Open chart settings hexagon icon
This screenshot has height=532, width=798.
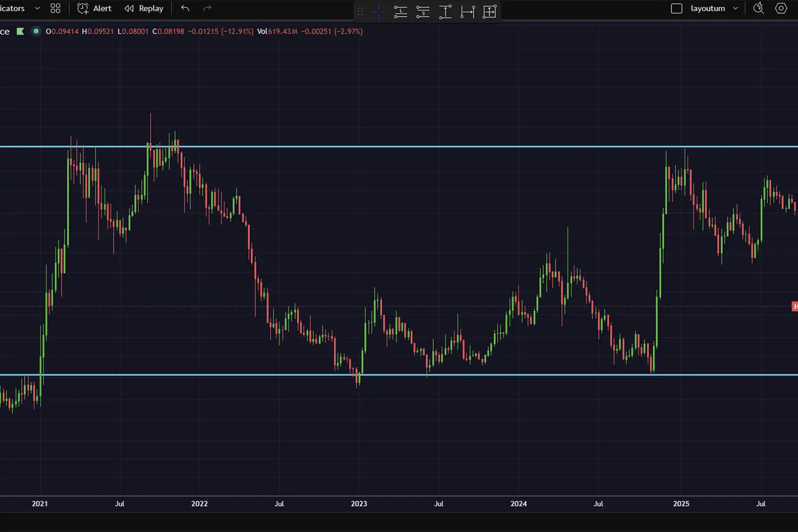[x=781, y=8]
